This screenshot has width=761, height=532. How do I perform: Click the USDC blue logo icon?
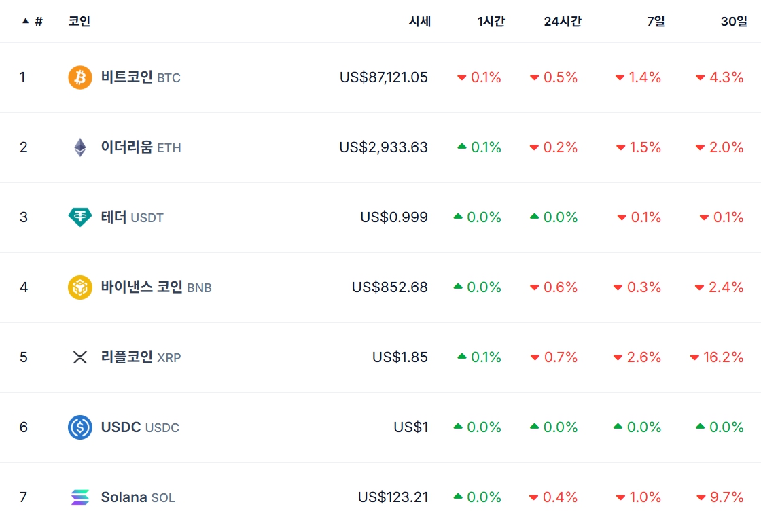tap(80, 427)
